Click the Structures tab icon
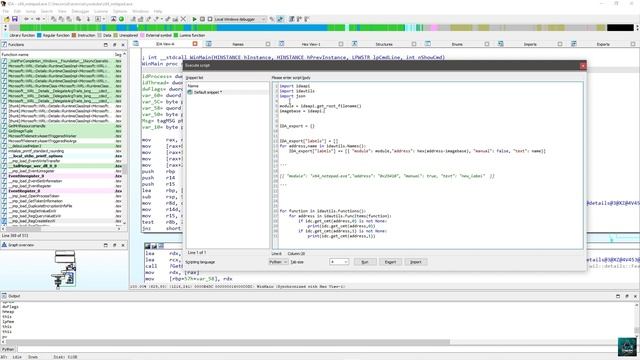640x360 pixels. click(355, 44)
